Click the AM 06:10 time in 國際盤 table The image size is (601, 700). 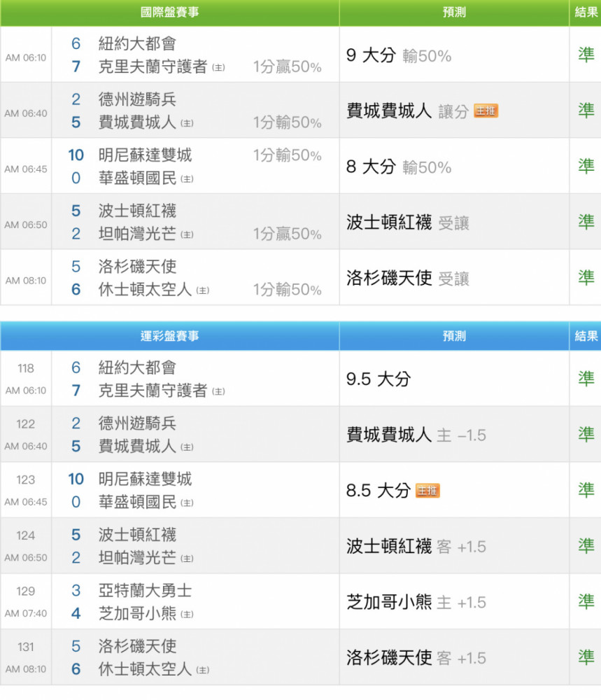tap(26, 57)
